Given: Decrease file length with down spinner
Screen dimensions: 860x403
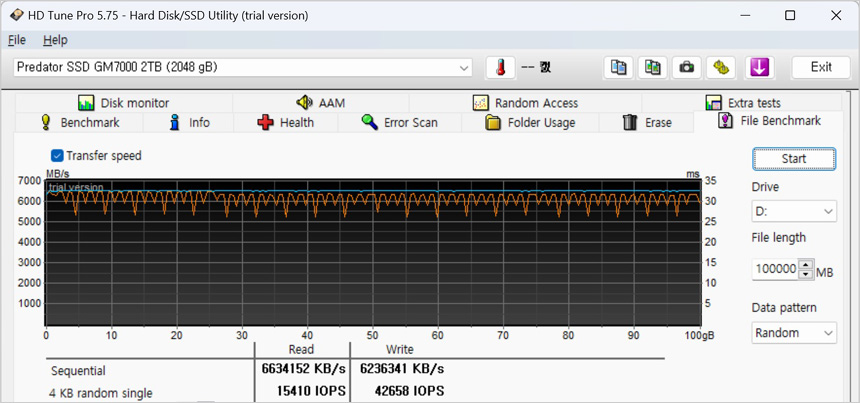Looking at the screenshot, I should point(805,274).
